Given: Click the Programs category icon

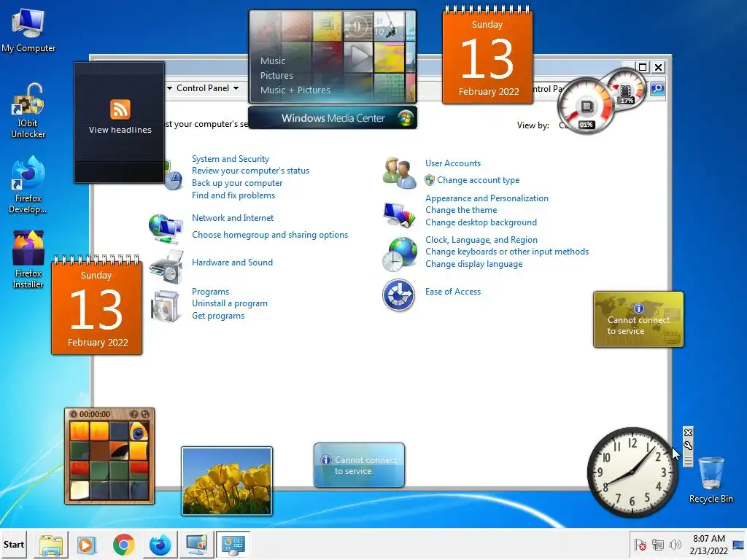Looking at the screenshot, I should coord(165,306).
